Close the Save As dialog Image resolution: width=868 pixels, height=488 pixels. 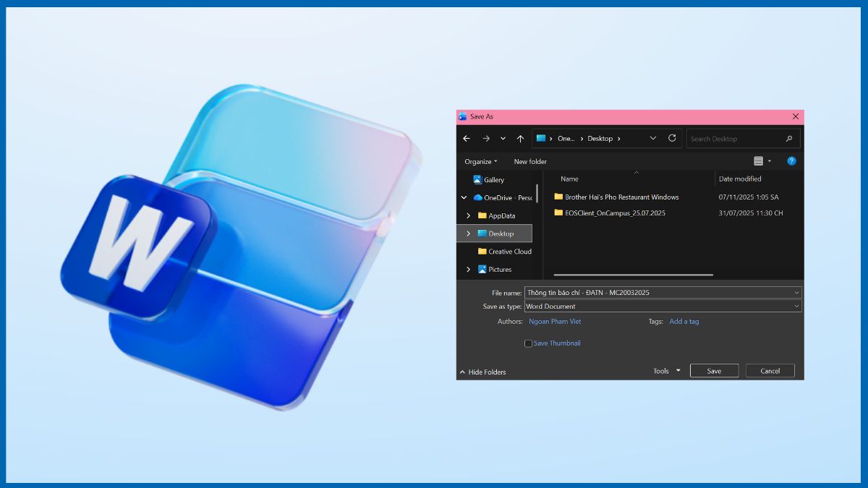796,116
